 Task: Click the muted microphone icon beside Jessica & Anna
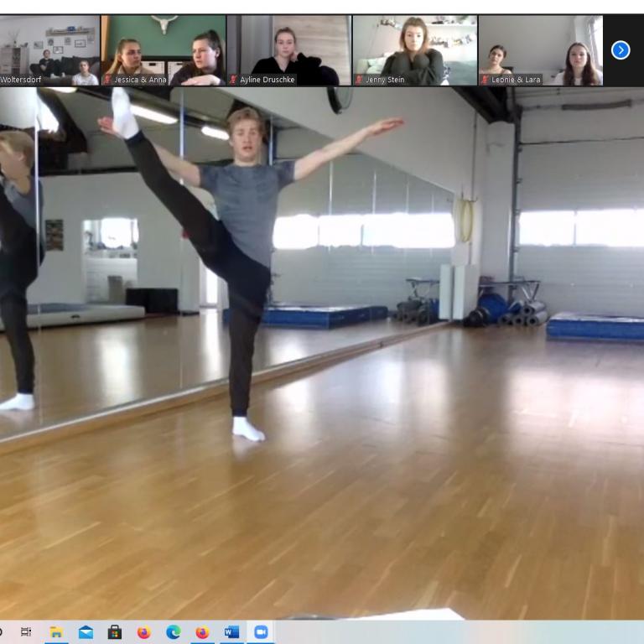pos(107,80)
